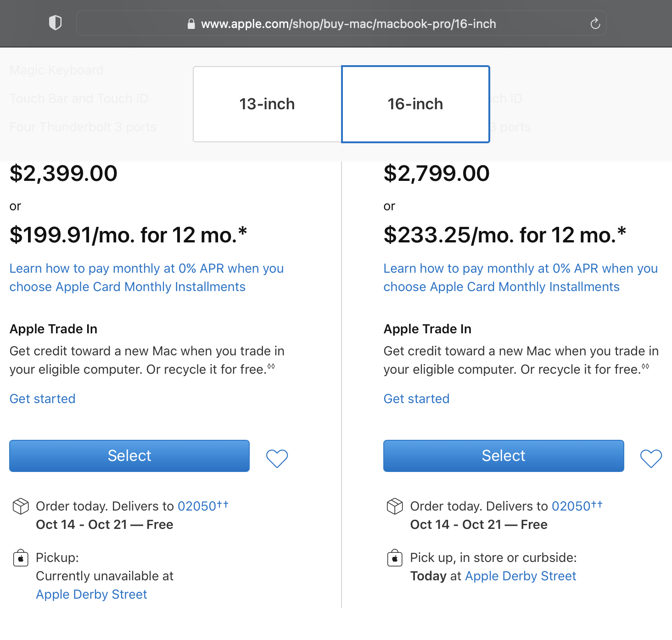Click the delivery box icon under $2,399.00 model
Image resolution: width=672 pixels, height=640 pixels.
(21, 506)
